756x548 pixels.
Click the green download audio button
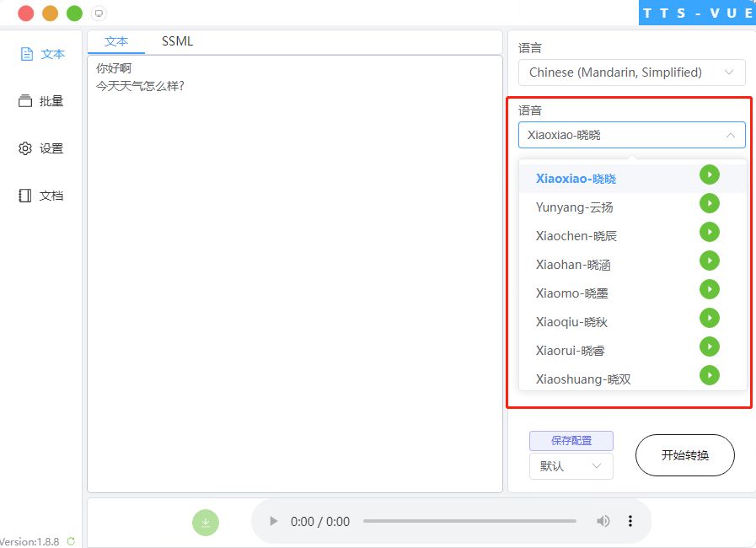click(x=206, y=523)
